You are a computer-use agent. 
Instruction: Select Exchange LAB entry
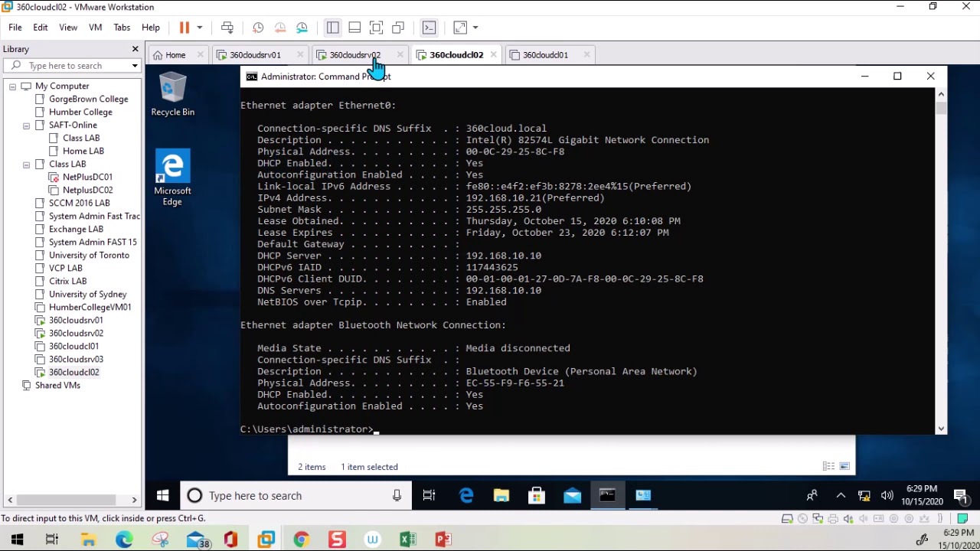coord(76,230)
